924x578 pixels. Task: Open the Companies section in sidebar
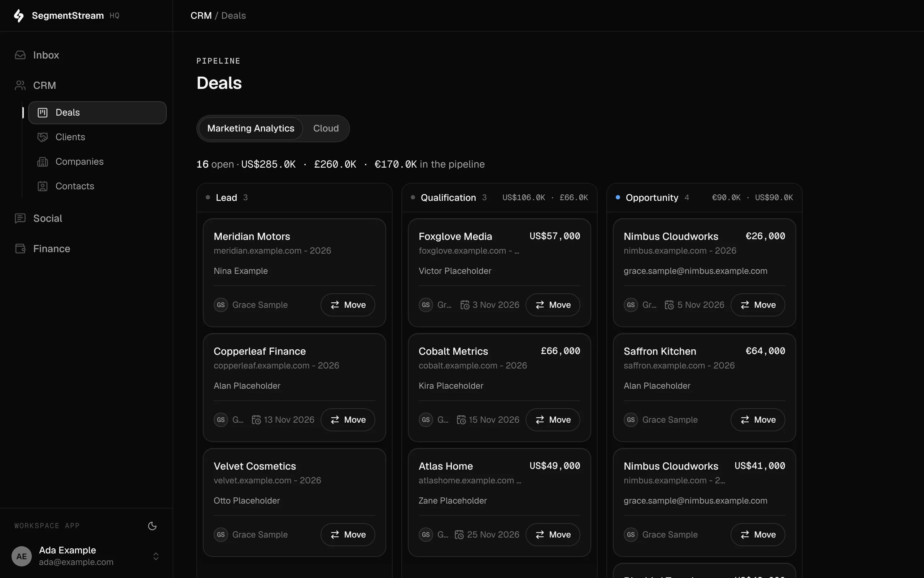click(x=97, y=162)
